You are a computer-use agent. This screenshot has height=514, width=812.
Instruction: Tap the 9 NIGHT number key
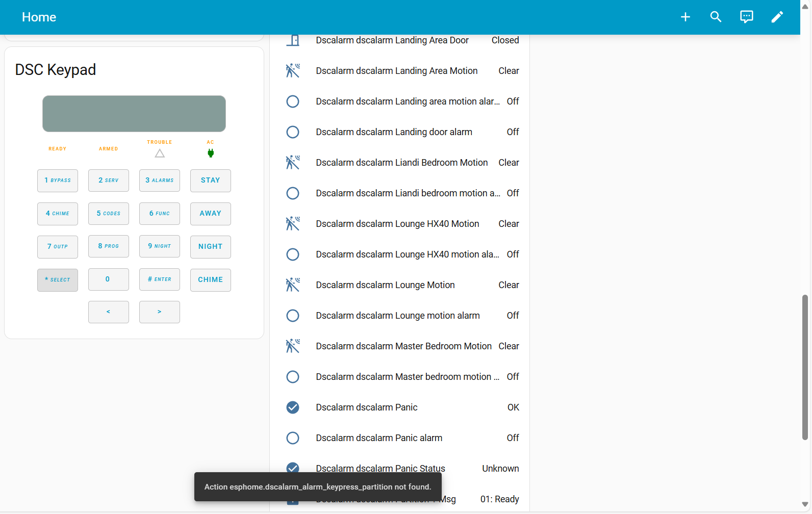(160, 246)
